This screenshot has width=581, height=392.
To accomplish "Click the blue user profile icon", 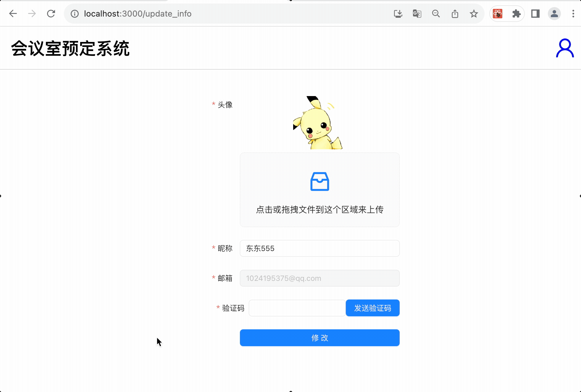I will tap(565, 48).
